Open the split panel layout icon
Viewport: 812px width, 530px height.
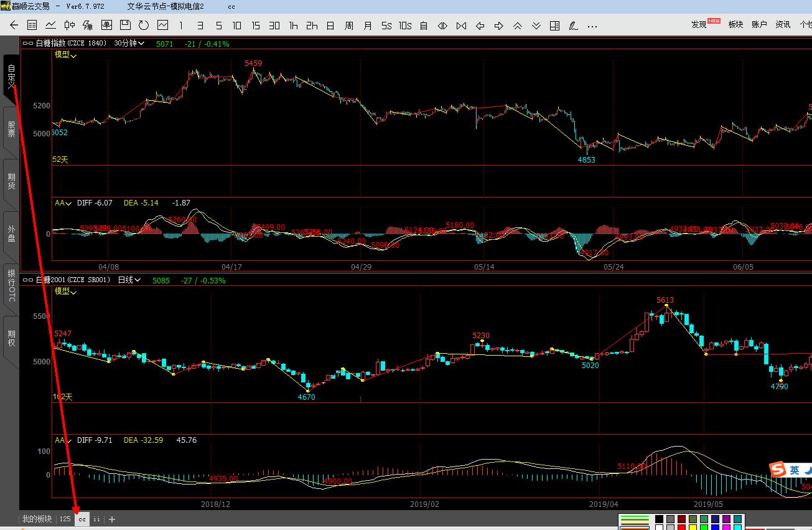(554, 26)
